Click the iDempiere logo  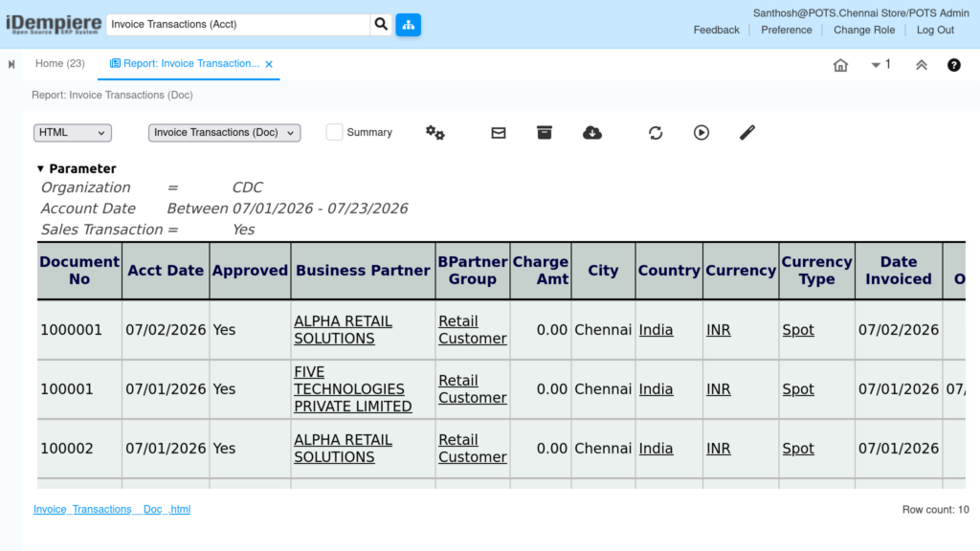54,24
